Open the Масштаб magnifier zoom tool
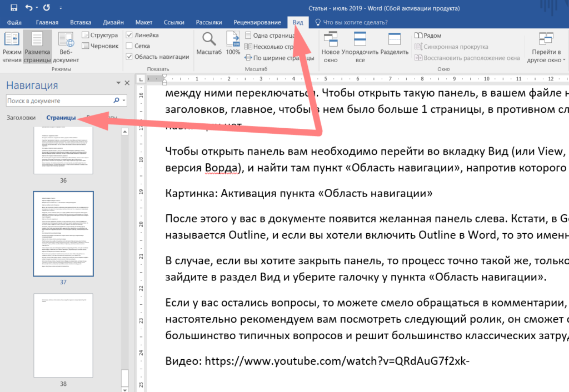 pos(209,44)
